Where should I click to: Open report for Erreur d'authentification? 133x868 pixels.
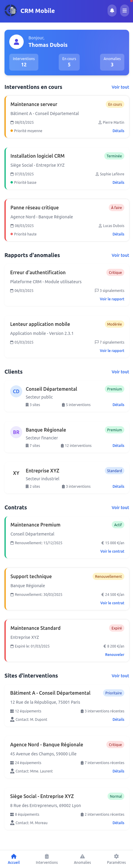click(112, 299)
